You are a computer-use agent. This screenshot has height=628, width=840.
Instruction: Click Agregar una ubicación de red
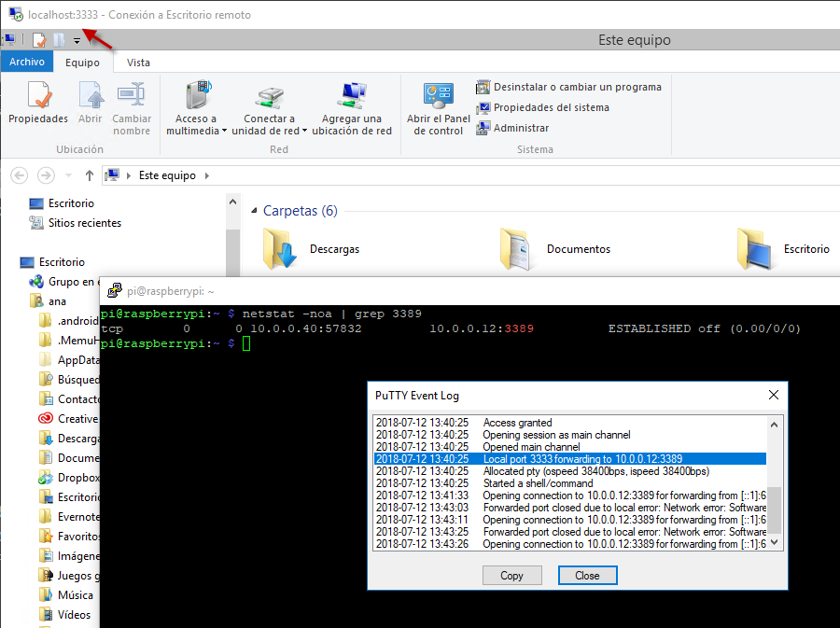point(352,108)
